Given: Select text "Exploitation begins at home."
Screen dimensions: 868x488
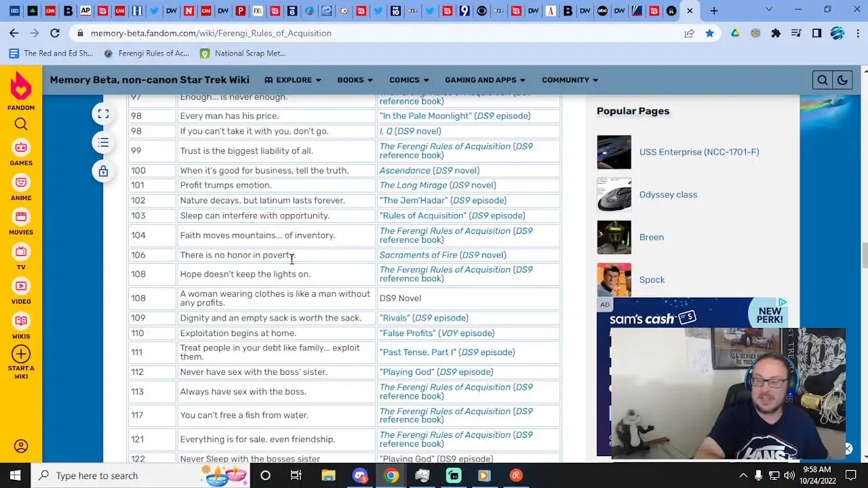Looking at the screenshot, I should [x=238, y=333].
